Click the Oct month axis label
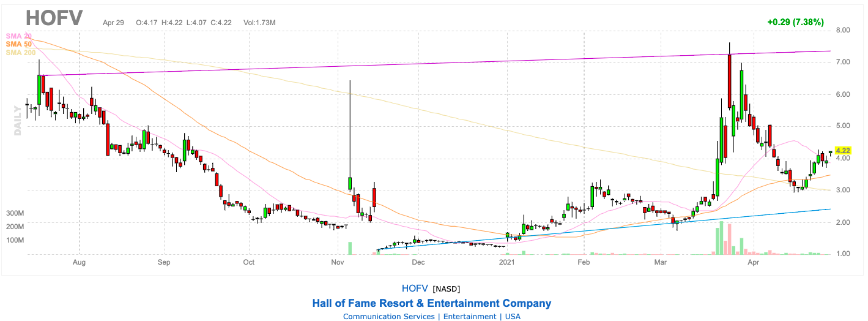 pyautogui.click(x=248, y=262)
